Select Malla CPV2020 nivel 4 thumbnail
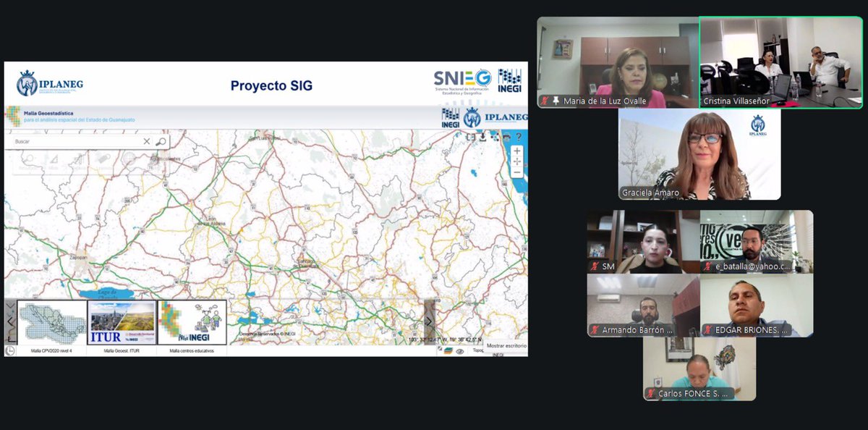This screenshot has width=868, height=430. [51, 323]
